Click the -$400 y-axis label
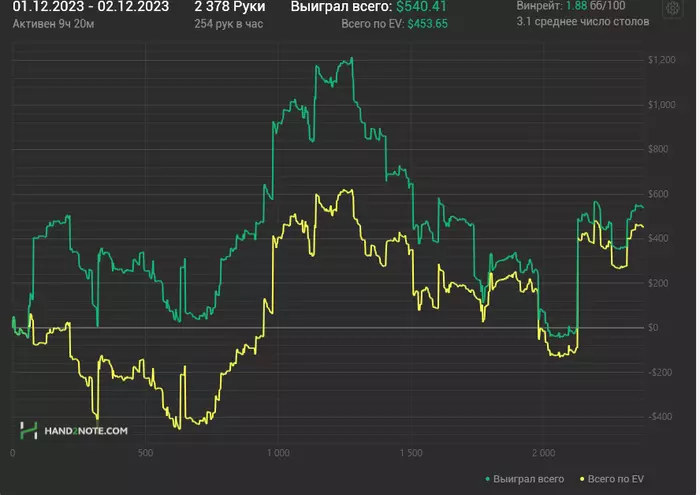Screen dimensions: 700x495 (660, 416)
